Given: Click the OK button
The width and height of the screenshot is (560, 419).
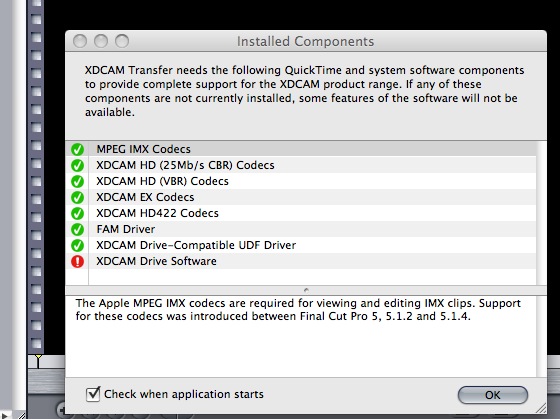Looking at the screenshot, I should pyautogui.click(x=492, y=395).
